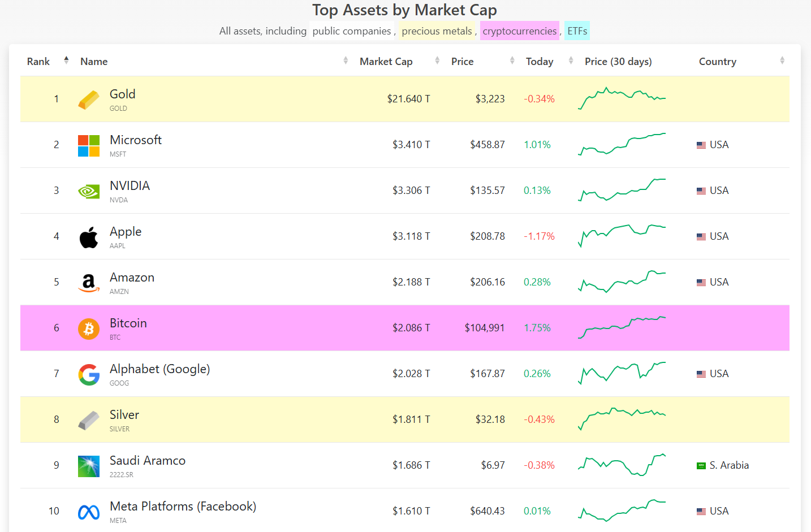
Task: Click NVIDIA price $135.57
Action: click(488, 191)
